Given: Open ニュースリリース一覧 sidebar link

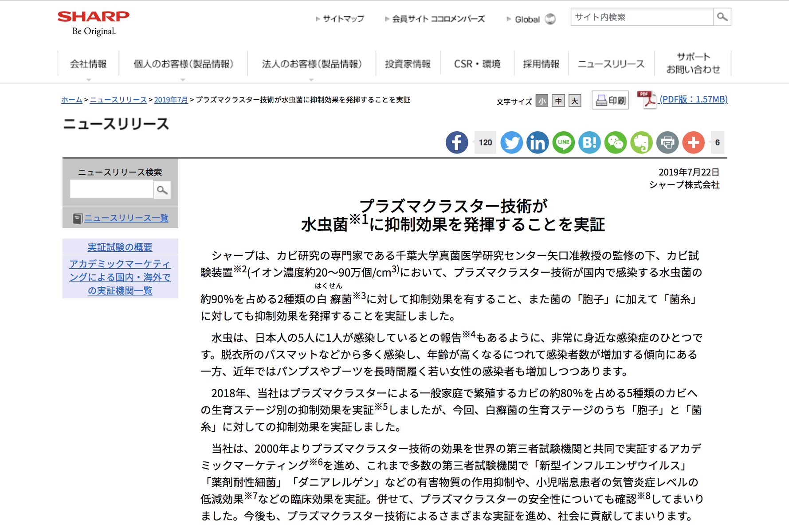Looking at the screenshot, I should [x=126, y=218].
